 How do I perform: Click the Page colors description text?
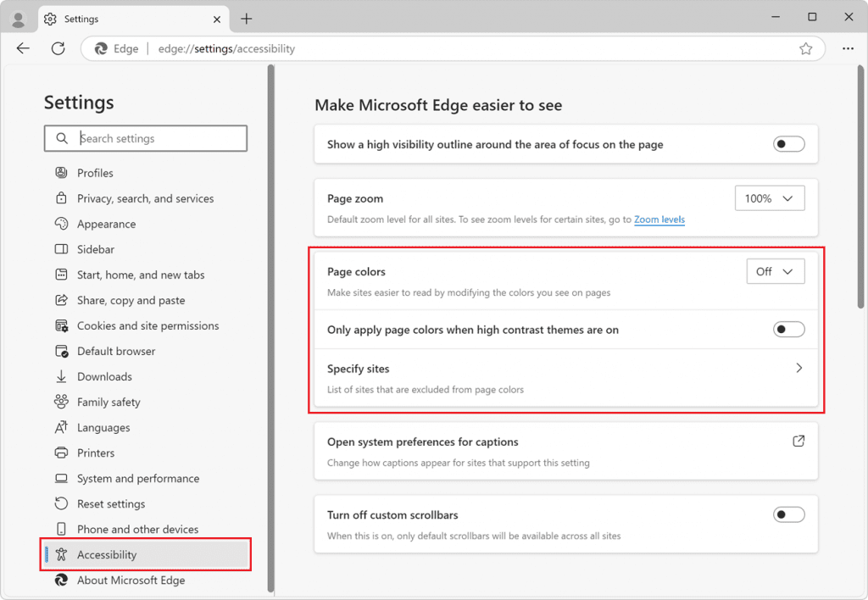click(469, 293)
